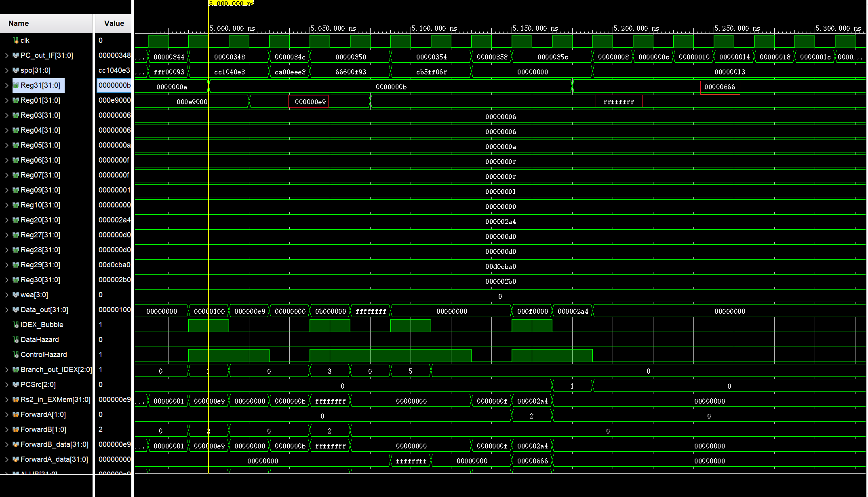Expand the Branch_out_IDEX[2:0] bus

(6, 370)
